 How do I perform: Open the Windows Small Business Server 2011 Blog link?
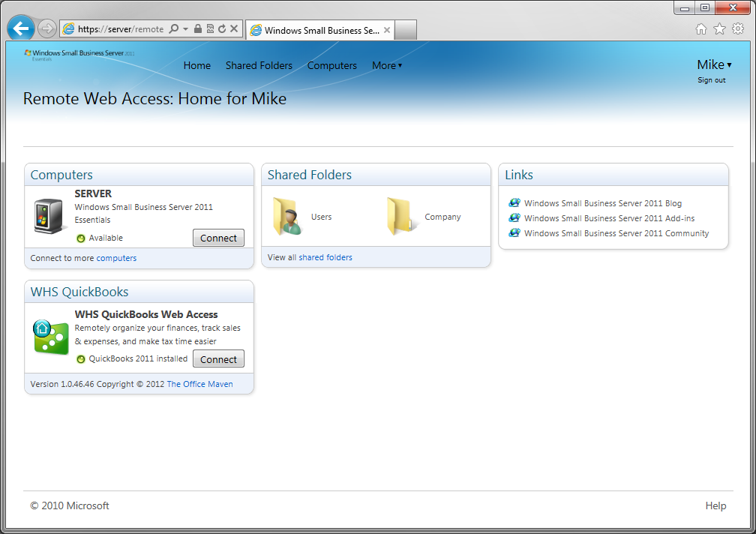tap(602, 203)
